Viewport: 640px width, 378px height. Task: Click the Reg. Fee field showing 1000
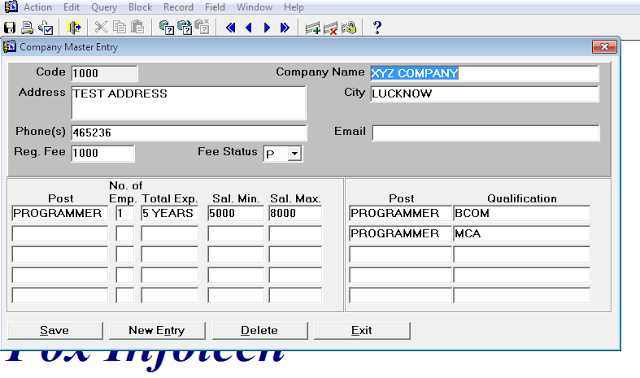[103, 153]
